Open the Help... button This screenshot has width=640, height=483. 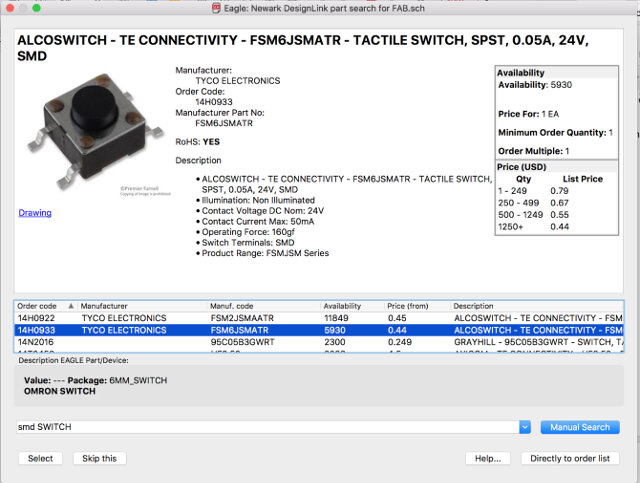(x=488, y=459)
